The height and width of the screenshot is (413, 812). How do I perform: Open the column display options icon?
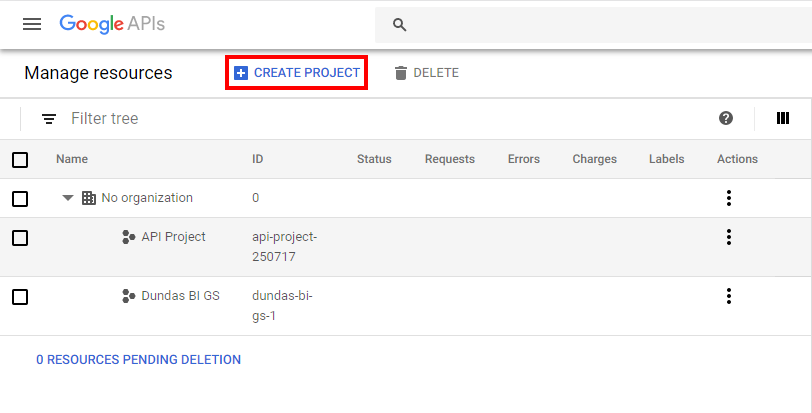pos(783,118)
